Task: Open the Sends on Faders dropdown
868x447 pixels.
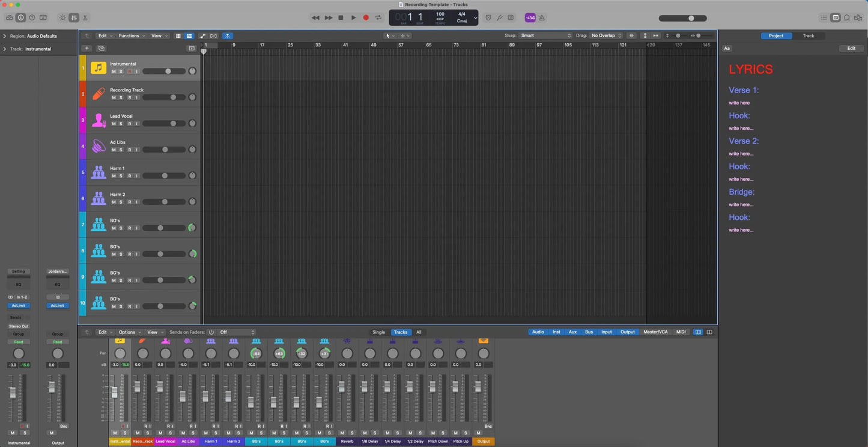Action: [x=237, y=332]
